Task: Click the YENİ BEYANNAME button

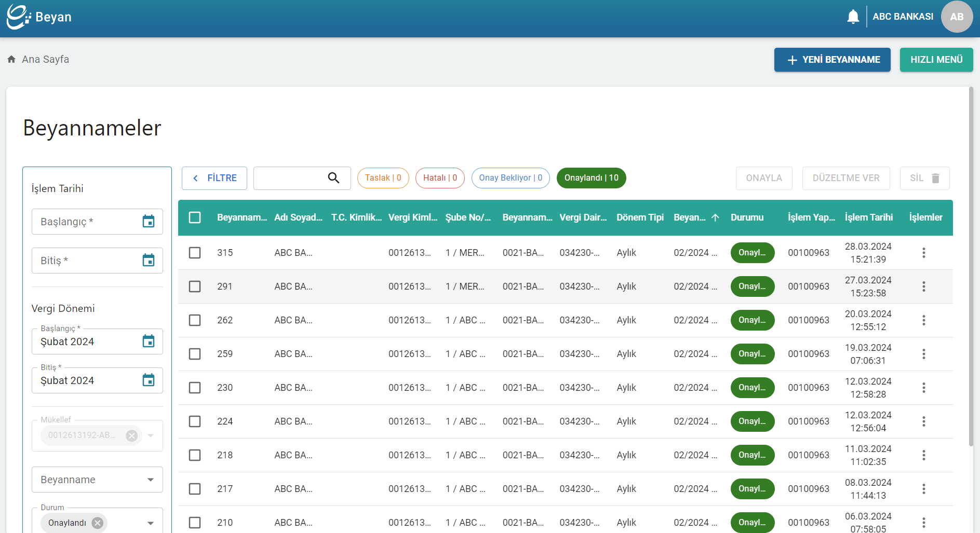Action: pyautogui.click(x=832, y=60)
